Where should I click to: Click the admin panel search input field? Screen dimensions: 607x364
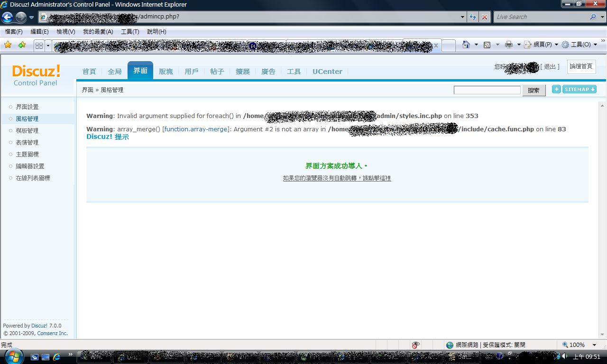(487, 90)
